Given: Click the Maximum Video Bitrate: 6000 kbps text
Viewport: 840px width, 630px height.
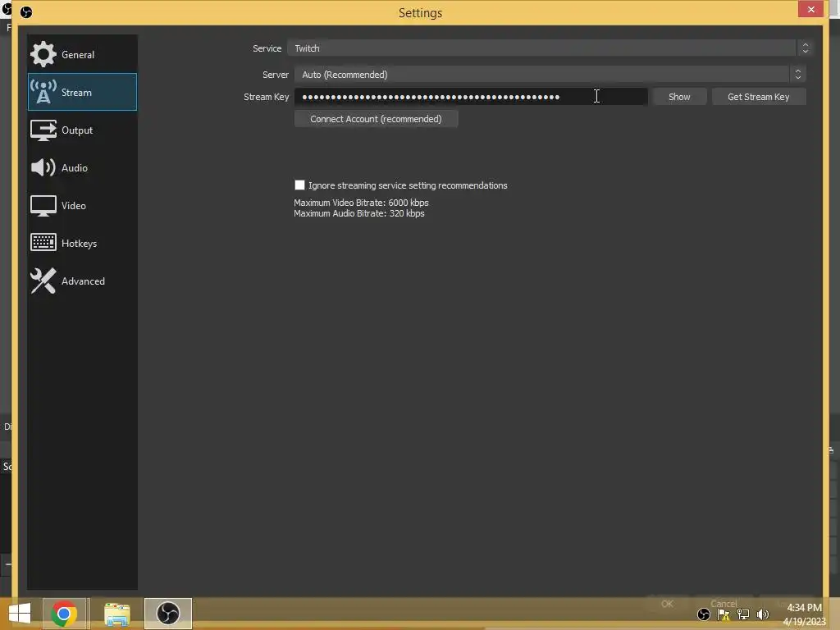Looking at the screenshot, I should (x=361, y=203).
